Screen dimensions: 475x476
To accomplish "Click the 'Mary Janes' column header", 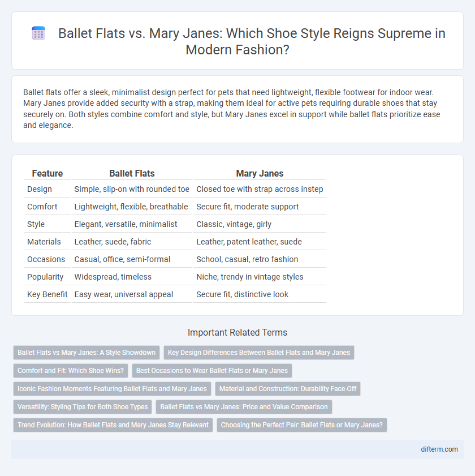I will 260,173.
